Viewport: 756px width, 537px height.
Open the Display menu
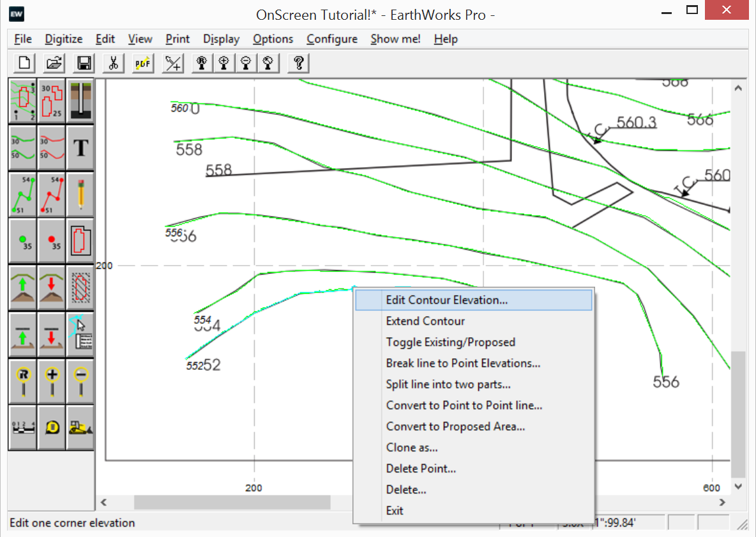(x=222, y=39)
